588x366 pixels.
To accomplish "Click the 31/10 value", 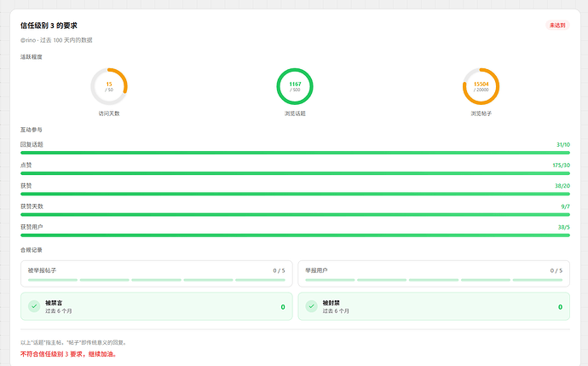I will 563,144.
